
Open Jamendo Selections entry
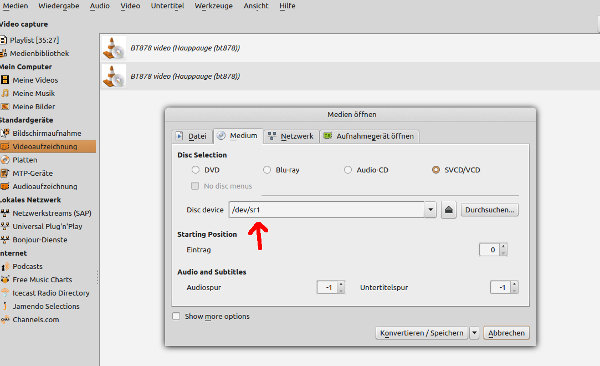point(40,306)
